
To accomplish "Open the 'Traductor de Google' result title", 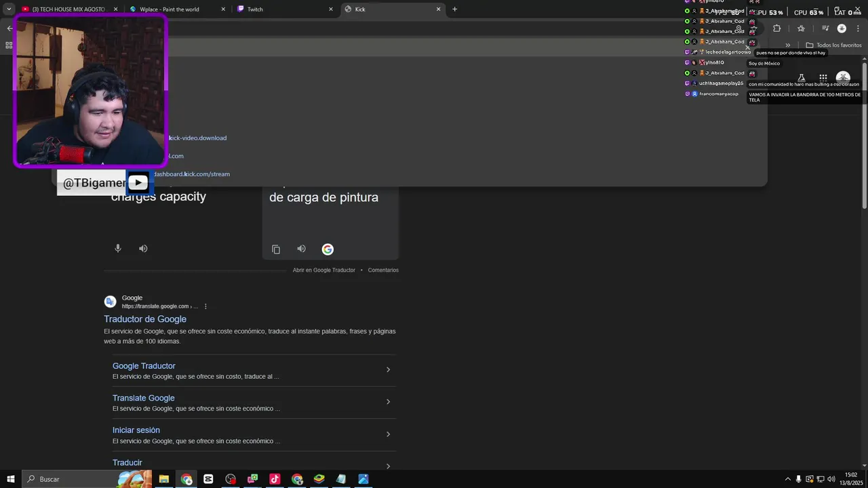I will 145,319.
